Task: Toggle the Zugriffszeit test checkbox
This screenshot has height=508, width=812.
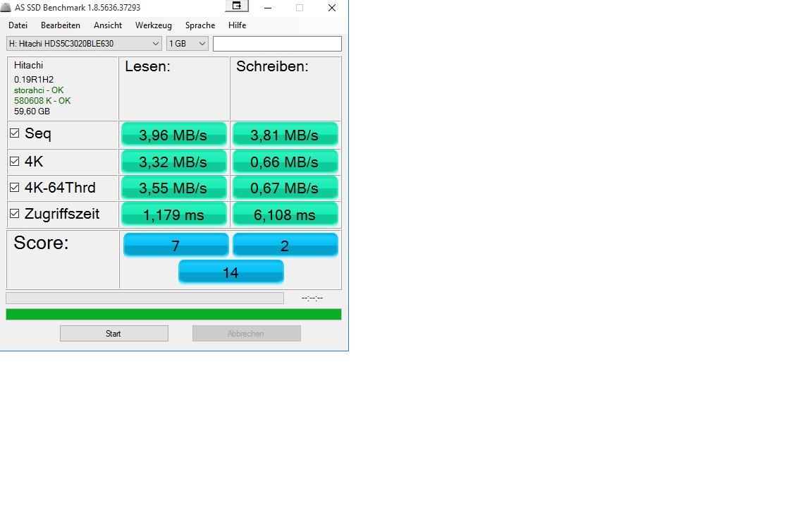Action: [15, 214]
